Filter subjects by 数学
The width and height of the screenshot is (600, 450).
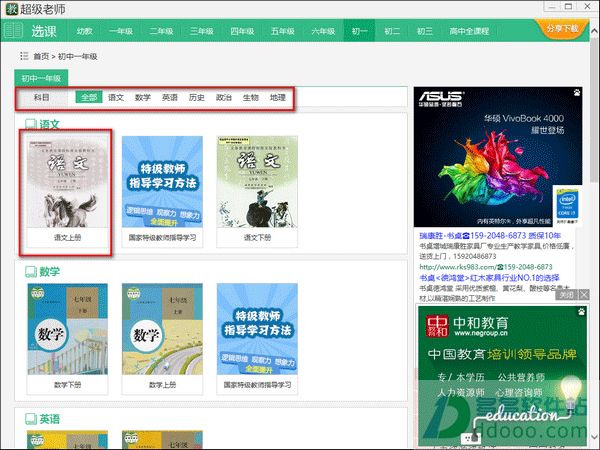point(143,97)
